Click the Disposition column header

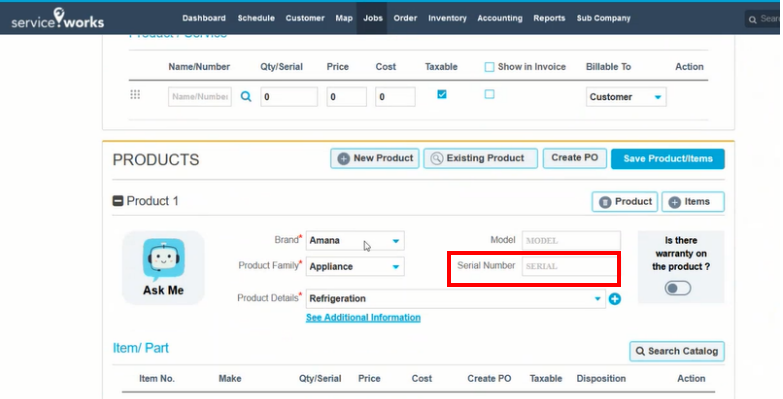coord(601,379)
